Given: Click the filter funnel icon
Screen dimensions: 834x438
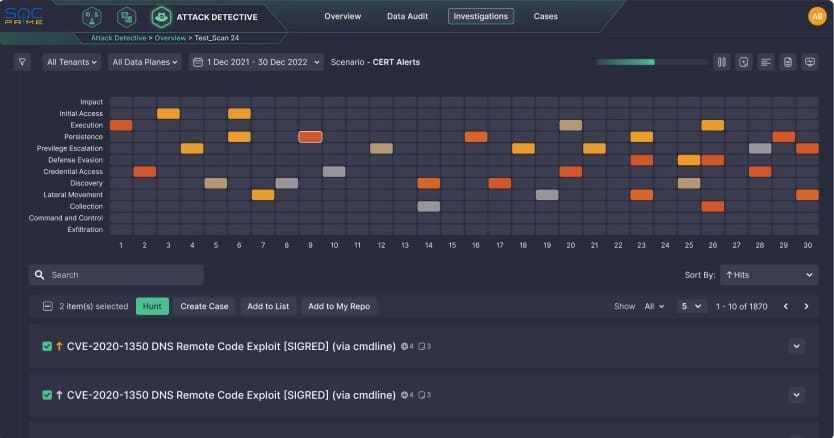Looking at the screenshot, I should click(23, 62).
